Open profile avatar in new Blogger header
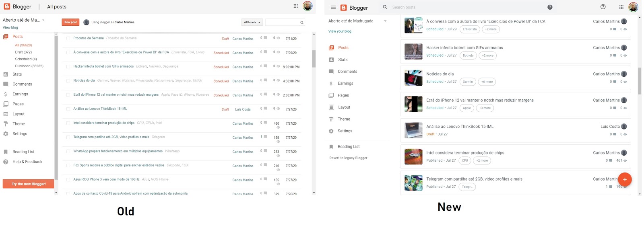The height and width of the screenshot is (228, 644). coord(633,7)
